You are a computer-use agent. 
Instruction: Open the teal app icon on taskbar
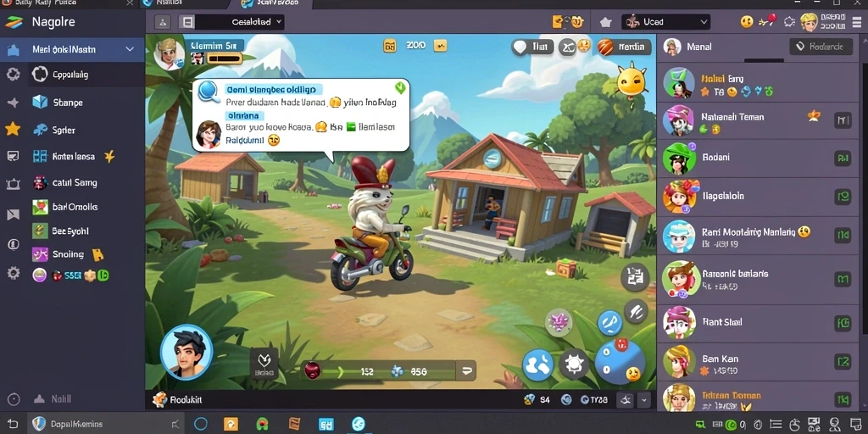(x=359, y=424)
